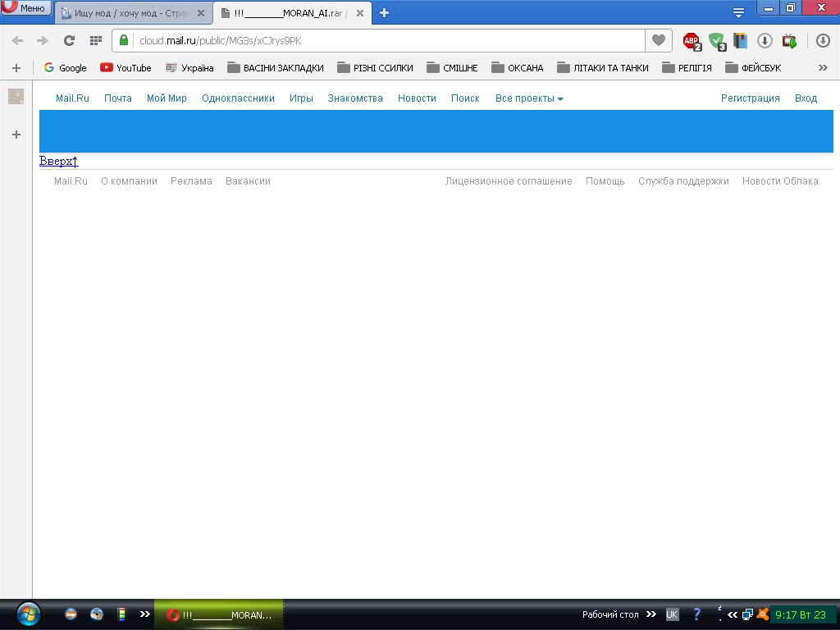840x630 pixels.
Task: Open the tab menu list icon
Action: click(x=738, y=12)
